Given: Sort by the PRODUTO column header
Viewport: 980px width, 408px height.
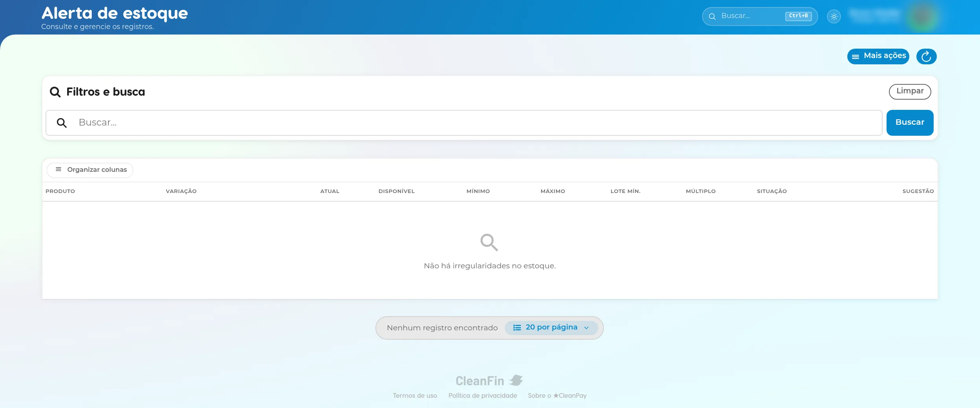Looking at the screenshot, I should (60, 191).
